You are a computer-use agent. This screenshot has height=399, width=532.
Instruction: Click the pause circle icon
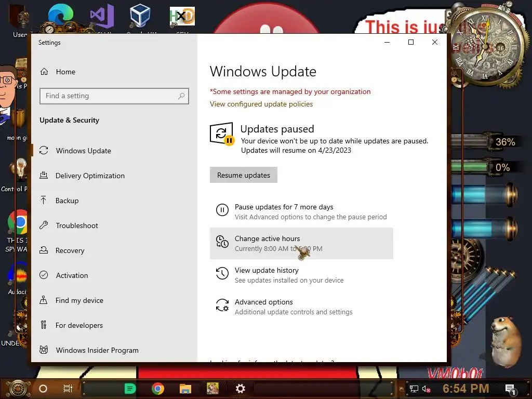222,210
